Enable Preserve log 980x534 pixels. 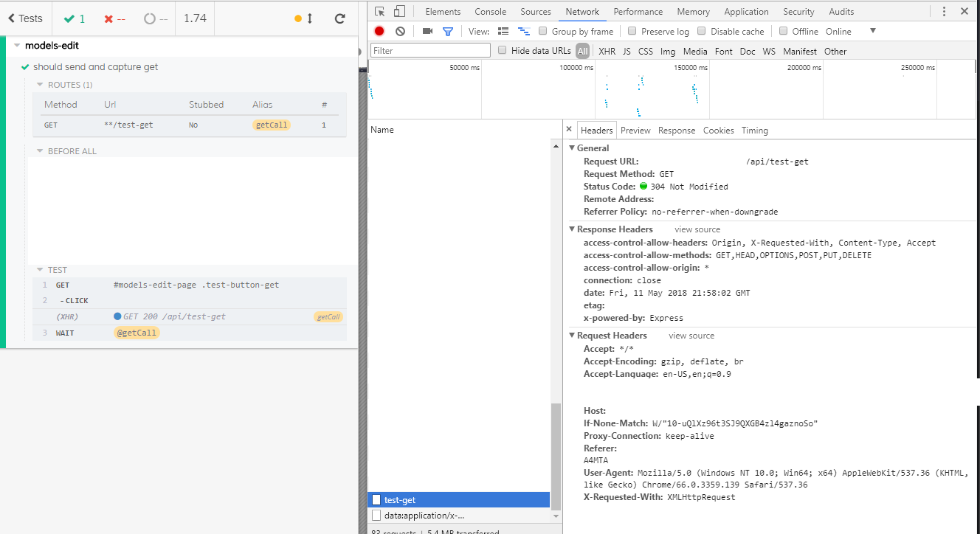632,31
